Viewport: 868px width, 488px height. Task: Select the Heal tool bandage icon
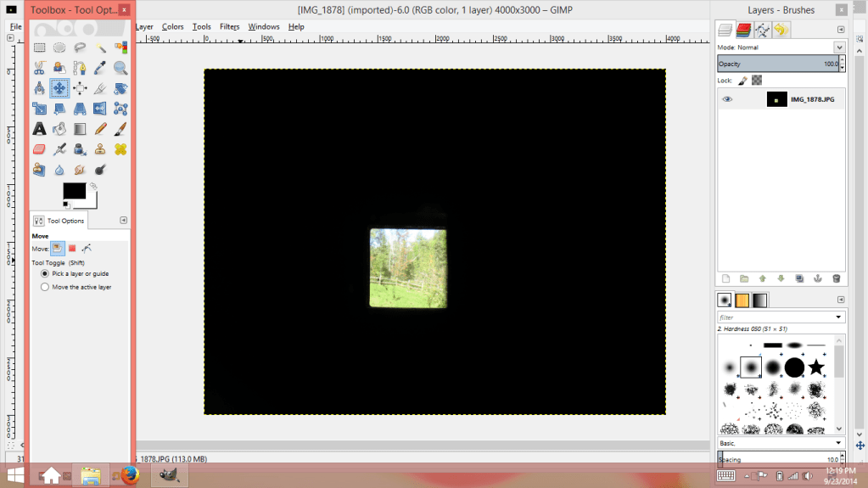point(120,149)
